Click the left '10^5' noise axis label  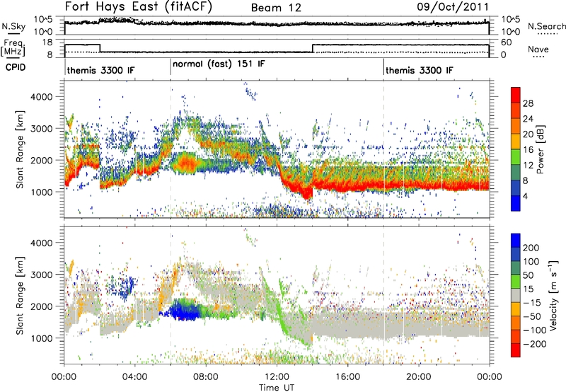(44, 20)
